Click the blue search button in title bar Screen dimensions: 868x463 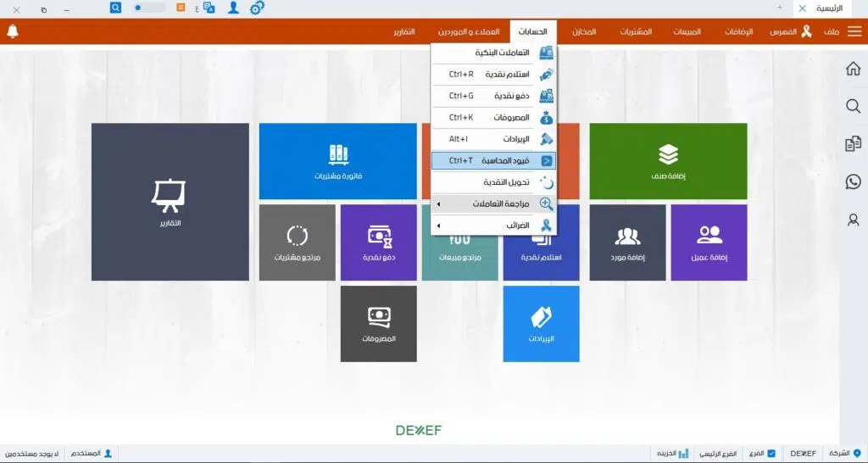115,8
